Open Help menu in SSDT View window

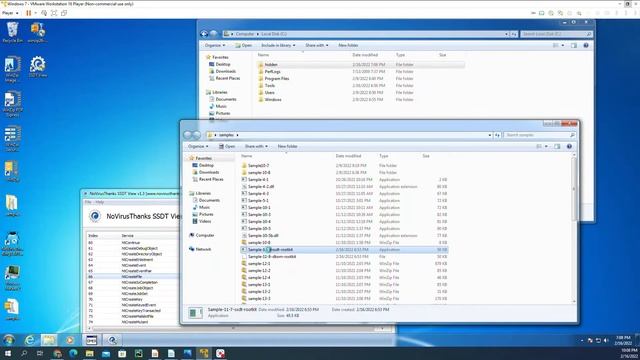(100, 202)
